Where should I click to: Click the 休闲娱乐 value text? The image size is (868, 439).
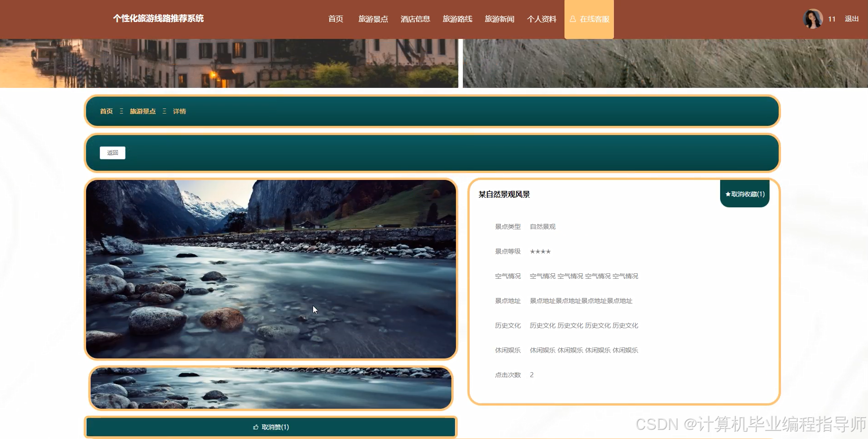pyautogui.click(x=584, y=350)
